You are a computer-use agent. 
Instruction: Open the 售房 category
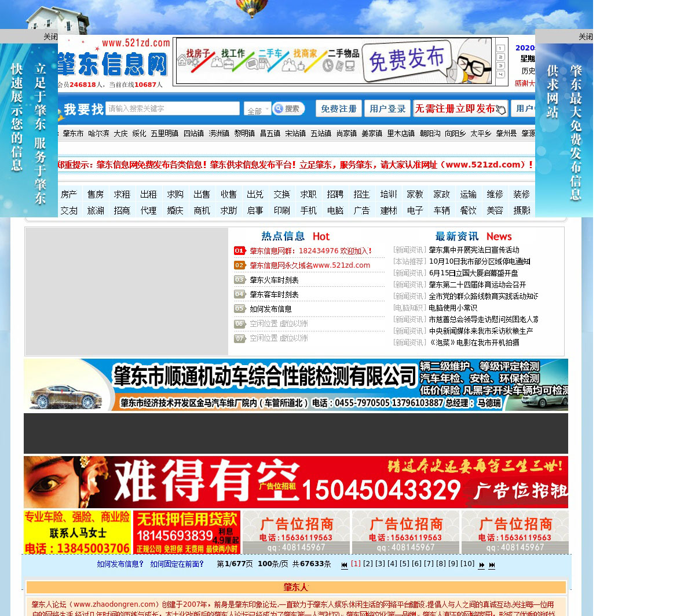(x=96, y=194)
